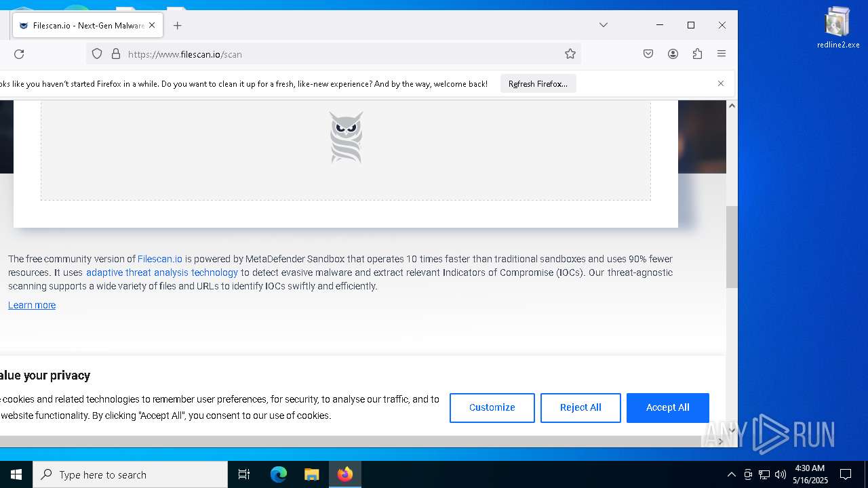Bookmark this page with the star icon
Image resolution: width=868 pixels, height=488 pixels.
pos(570,54)
